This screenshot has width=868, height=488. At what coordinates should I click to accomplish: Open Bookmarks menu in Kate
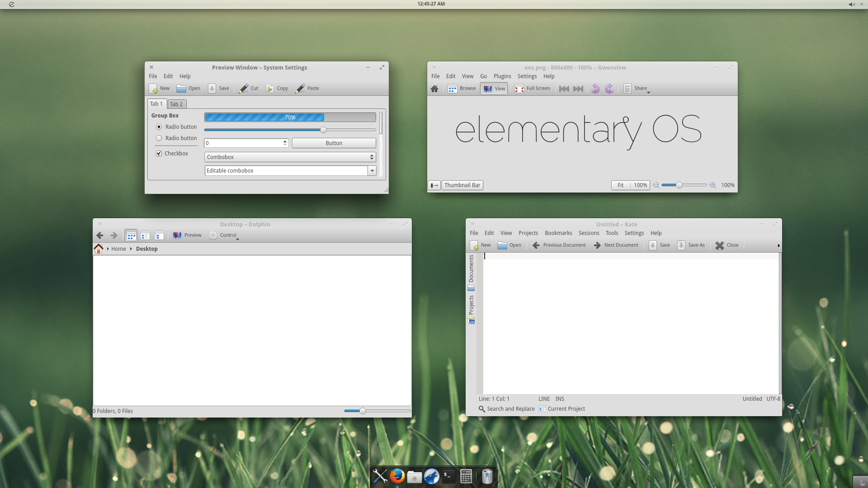click(x=558, y=233)
